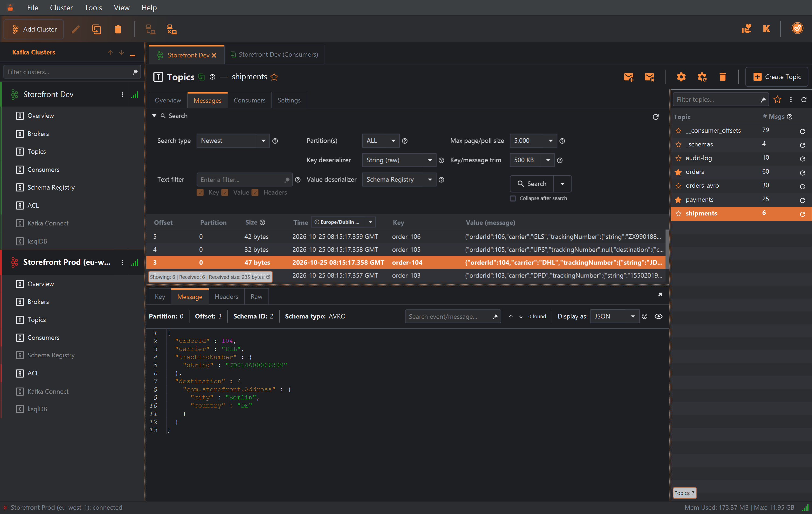Star the shipments topic in header
Image resolution: width=812 pixels, height=514 pixels.
point(274,77)
